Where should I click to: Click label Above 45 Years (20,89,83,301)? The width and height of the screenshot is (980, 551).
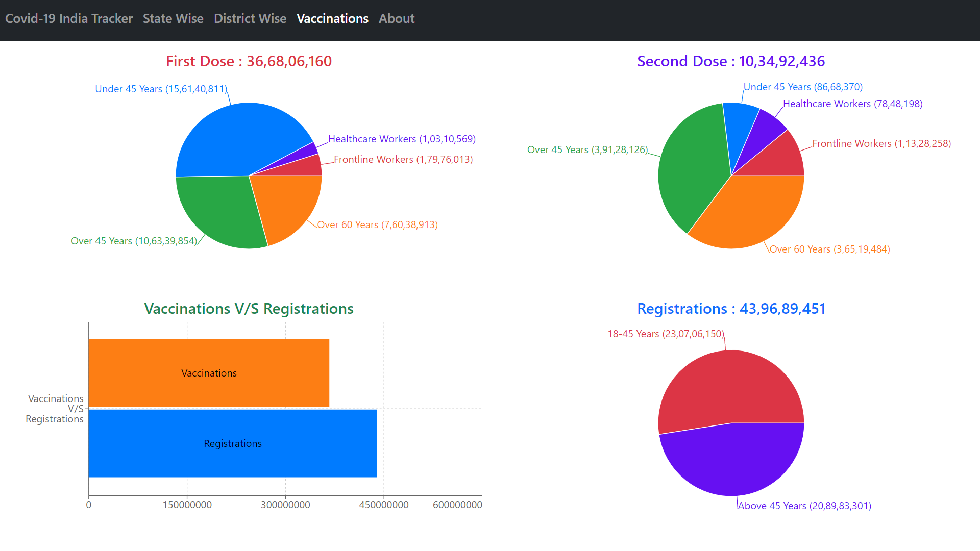pyautogui.click(x=804, y=506)
